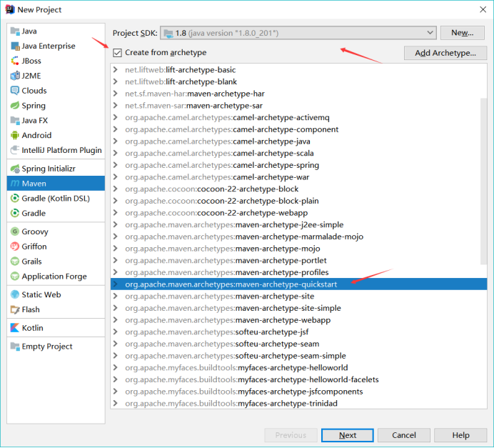494x448 pixels.
Task: Select myfaces-archetype-helloworld archetype
Action: tap(298, 367)
